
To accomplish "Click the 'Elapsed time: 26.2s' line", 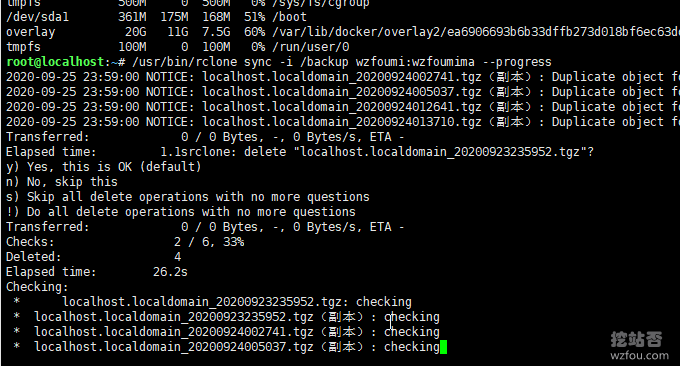I will point(97,272).
